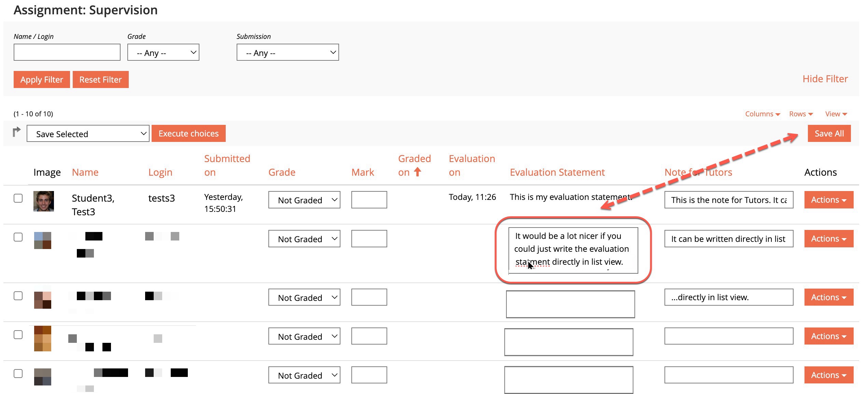Select the second student row checkbox
The image size is (868, 394).
coord(18,237)
